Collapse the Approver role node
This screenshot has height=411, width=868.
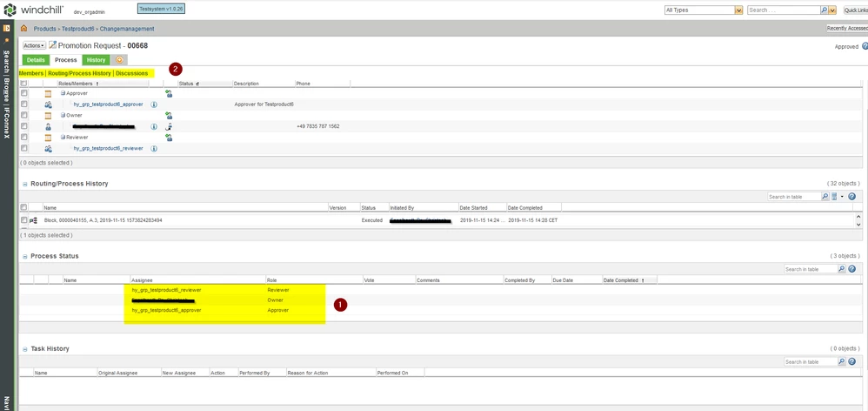pyautogui.click(x=63, y=93)
